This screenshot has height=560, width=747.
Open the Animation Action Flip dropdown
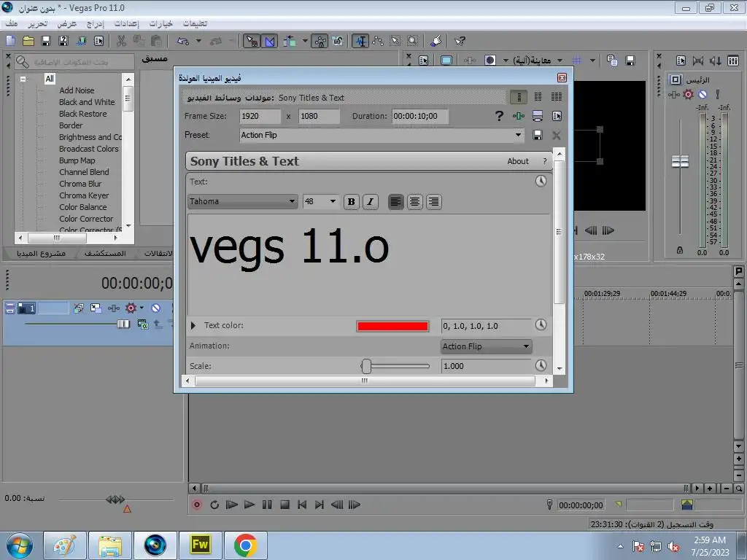[x=486, y=346]
